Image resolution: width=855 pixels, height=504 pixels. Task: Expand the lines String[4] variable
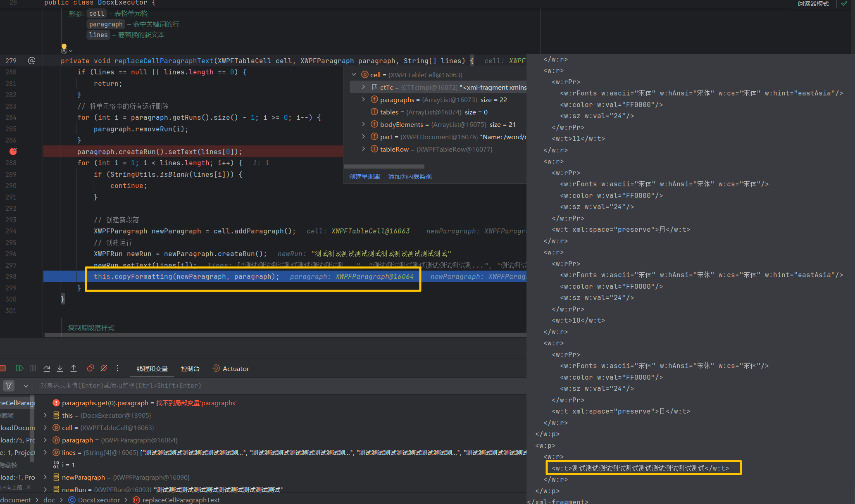tap(45, 452)
